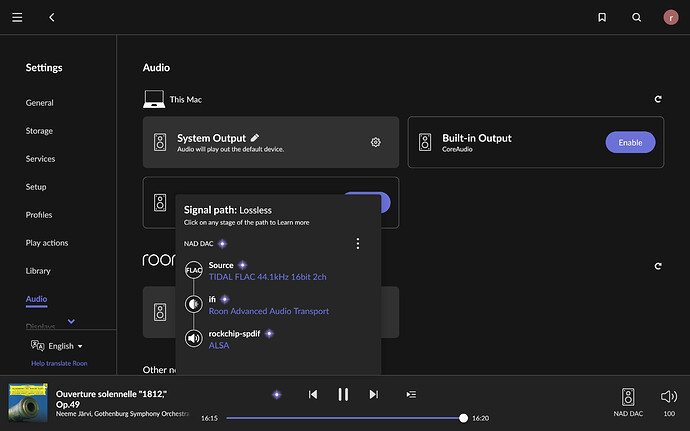Viewport: 690px width, 431px height.
Task: Pause the current playback
Action: click(x=343, y=394)
